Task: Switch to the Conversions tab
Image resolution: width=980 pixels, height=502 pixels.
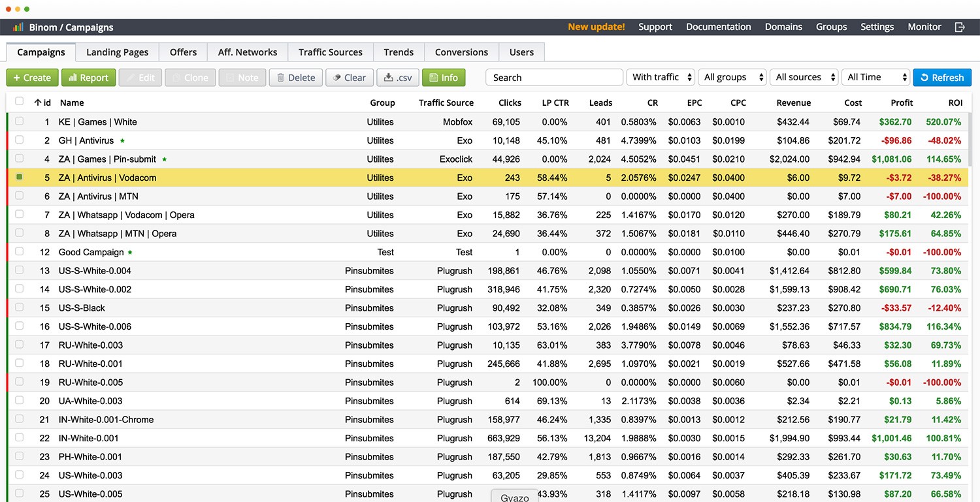Action: pos(461,52)
